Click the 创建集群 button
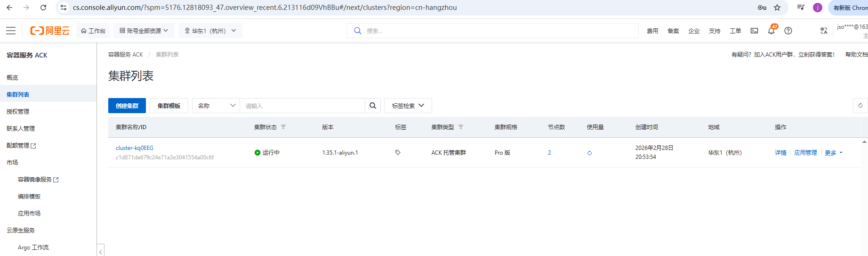The height and width of the screenshot is (256, 868). tap(127, 106)
